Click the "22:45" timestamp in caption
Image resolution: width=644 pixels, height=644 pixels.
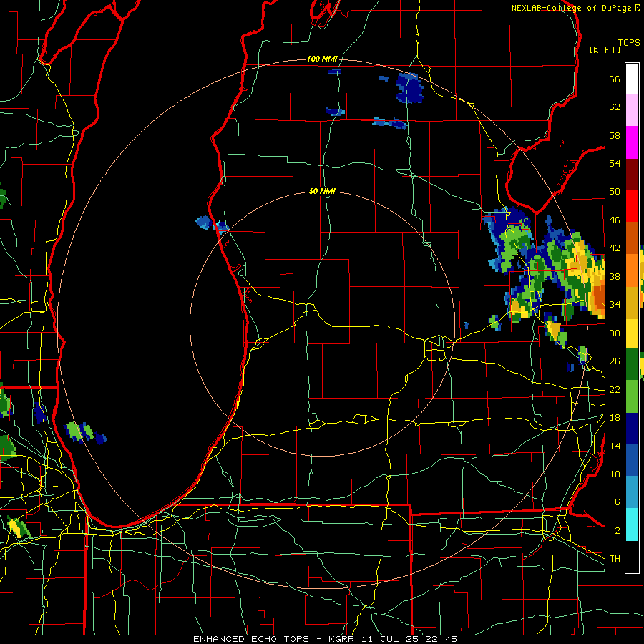click(x=442, y=639)
